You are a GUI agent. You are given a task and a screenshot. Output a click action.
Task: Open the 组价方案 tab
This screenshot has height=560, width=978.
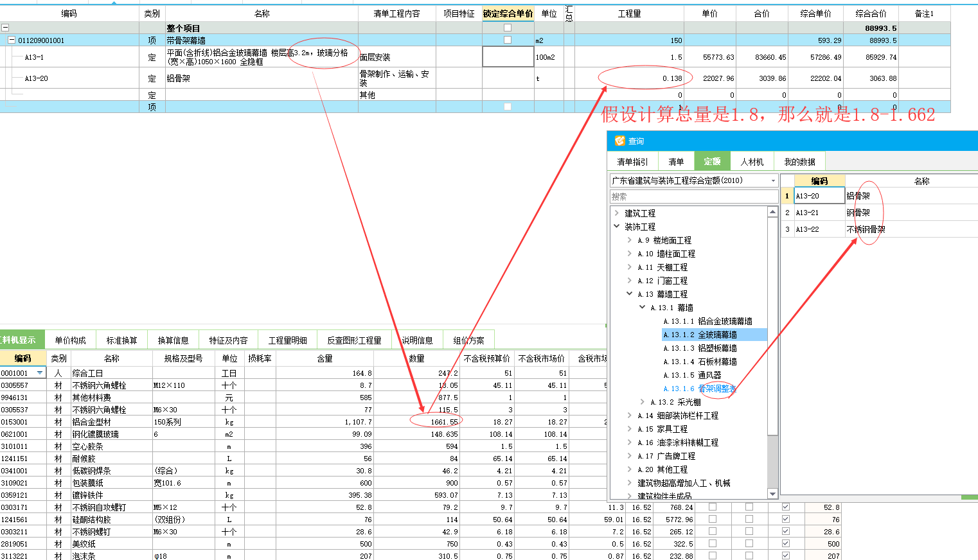point(468,340)
